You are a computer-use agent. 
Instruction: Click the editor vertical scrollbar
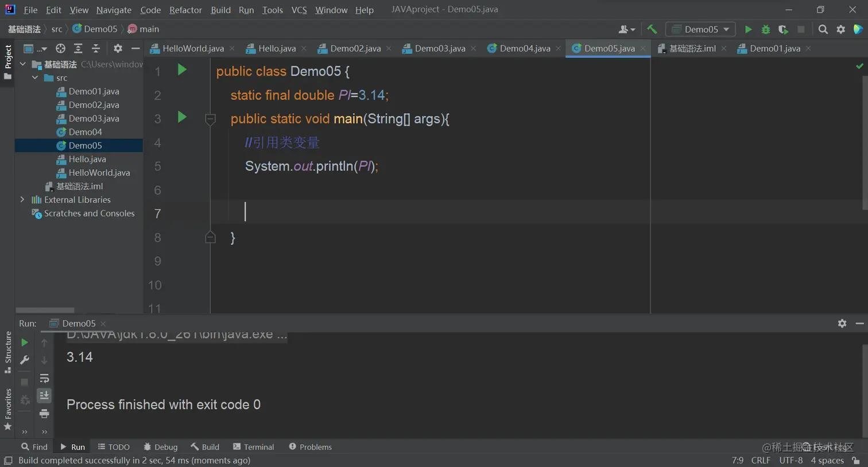[x=865, y=142]
